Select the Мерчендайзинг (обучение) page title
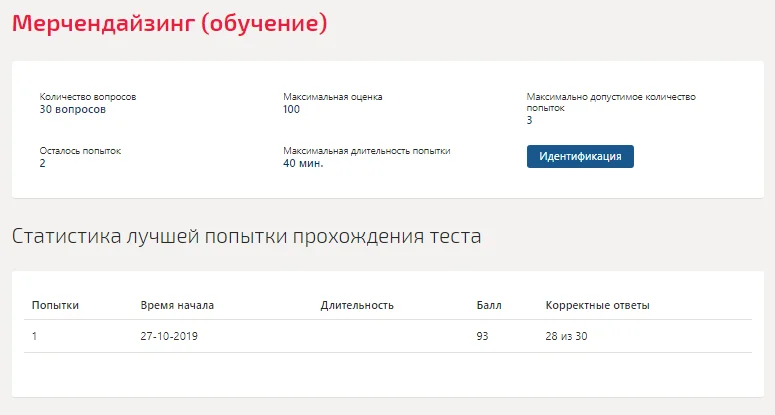This screenshot has width=775, height=415. tap(170, 24)
